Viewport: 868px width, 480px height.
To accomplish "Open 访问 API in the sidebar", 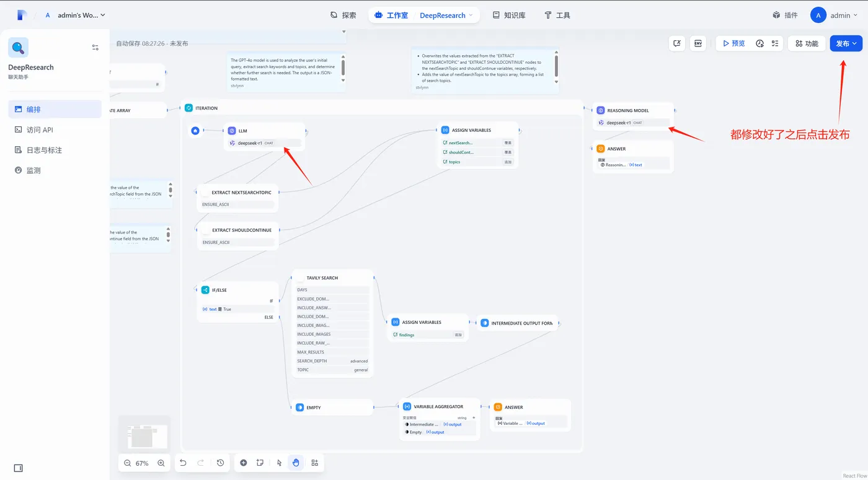I will (55, 129).
